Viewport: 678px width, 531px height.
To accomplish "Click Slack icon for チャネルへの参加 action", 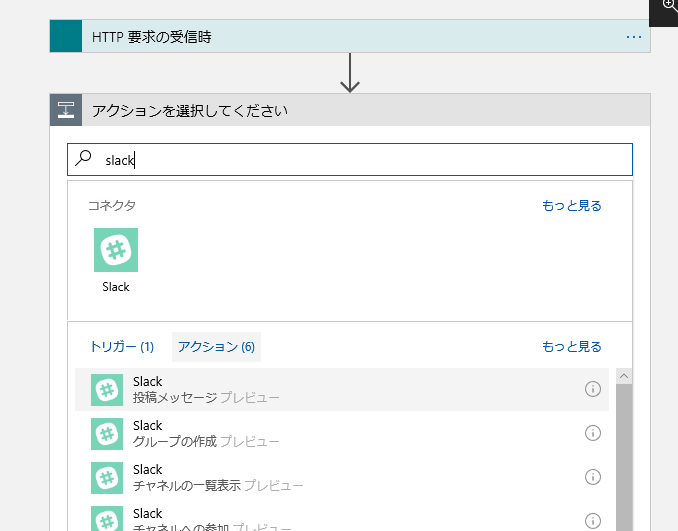I will (107, 519).
